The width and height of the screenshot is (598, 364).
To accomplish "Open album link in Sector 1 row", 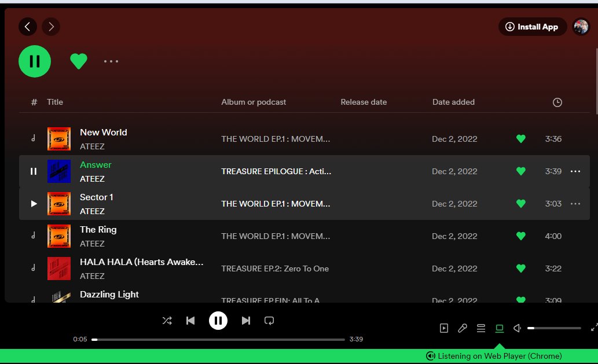I will (x=276, y=204).
